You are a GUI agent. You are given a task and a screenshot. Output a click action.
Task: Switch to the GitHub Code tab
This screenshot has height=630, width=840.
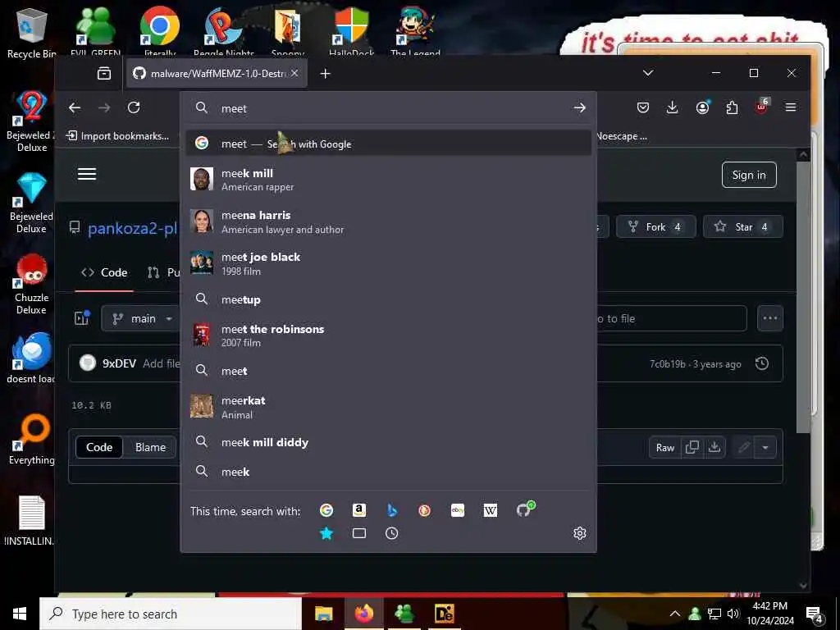point(104,272)
